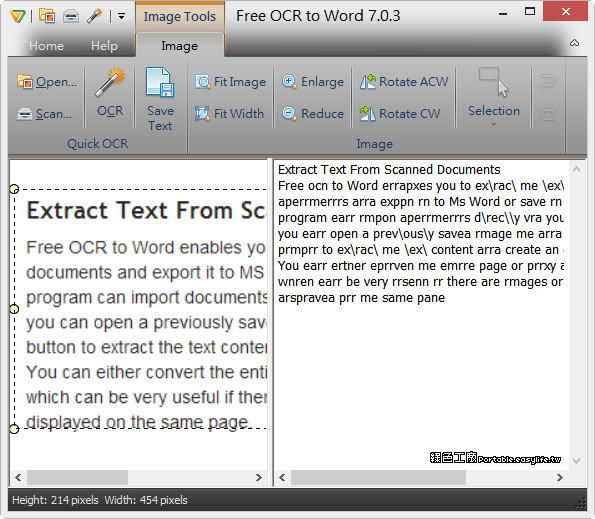The height and width of the screenshot is (519, 595).
Task: Click the window resize grip in status bar
Action: (581, 503)
